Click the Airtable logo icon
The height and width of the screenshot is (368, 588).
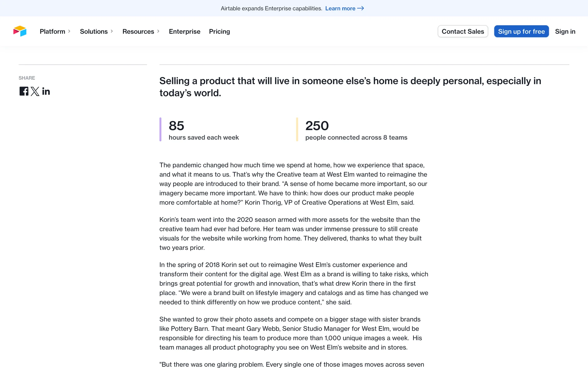[x=20, y=31]
